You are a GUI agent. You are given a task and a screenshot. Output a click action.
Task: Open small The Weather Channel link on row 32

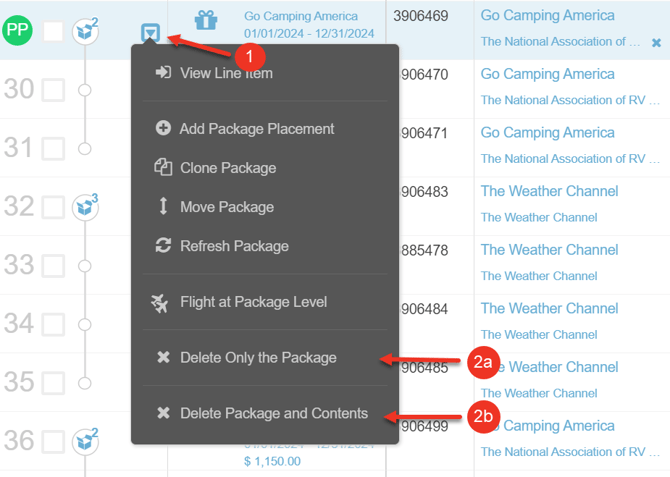coord(539,217)
